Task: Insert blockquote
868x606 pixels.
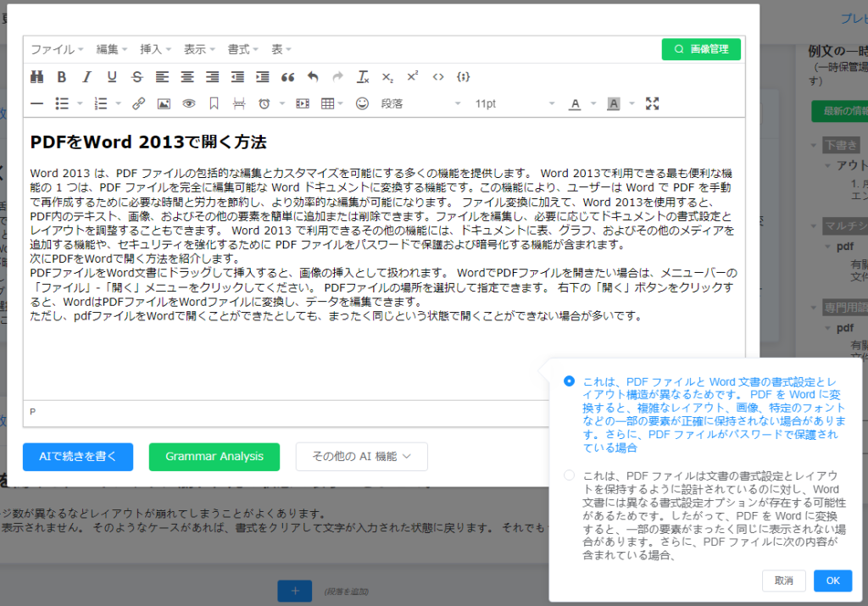Action: (288, 77)
